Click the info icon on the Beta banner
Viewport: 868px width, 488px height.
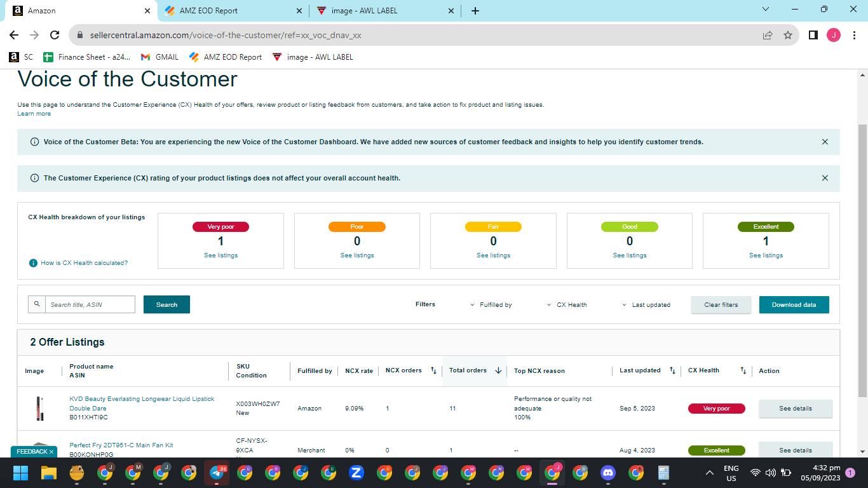point(34,142)
